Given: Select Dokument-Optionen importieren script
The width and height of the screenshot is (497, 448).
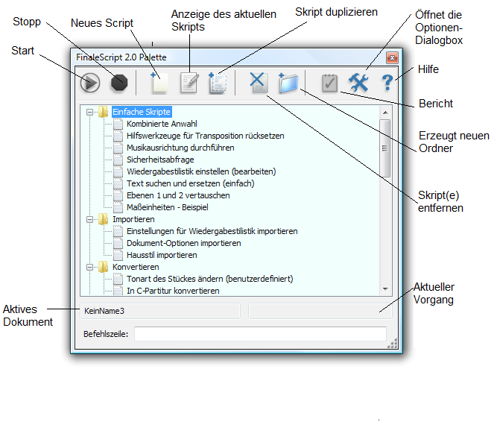Looking at the screenshot, I should point(184,243).
